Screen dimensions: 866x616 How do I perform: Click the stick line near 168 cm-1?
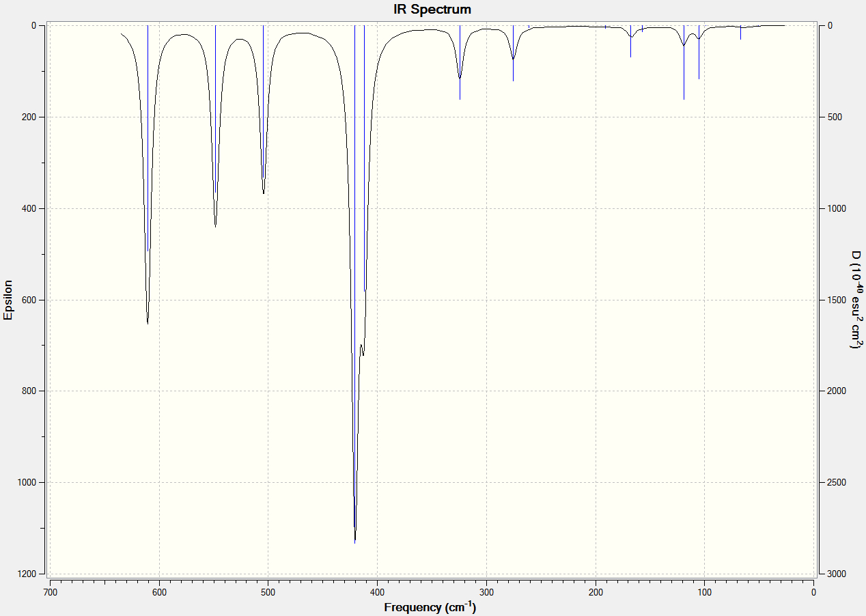coord(630,41)
